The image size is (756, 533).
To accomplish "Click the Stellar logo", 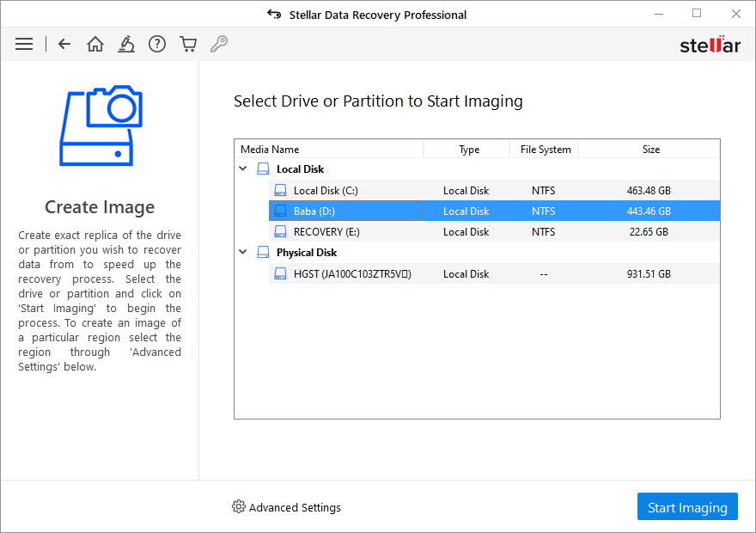I will tap(710, 45).
